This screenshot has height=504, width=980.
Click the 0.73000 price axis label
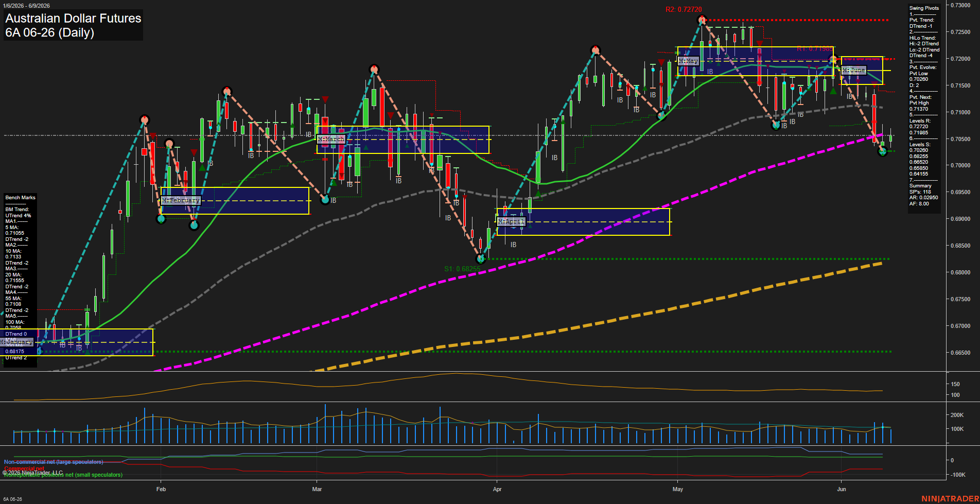pyautogui.click(x=960, y=5)
